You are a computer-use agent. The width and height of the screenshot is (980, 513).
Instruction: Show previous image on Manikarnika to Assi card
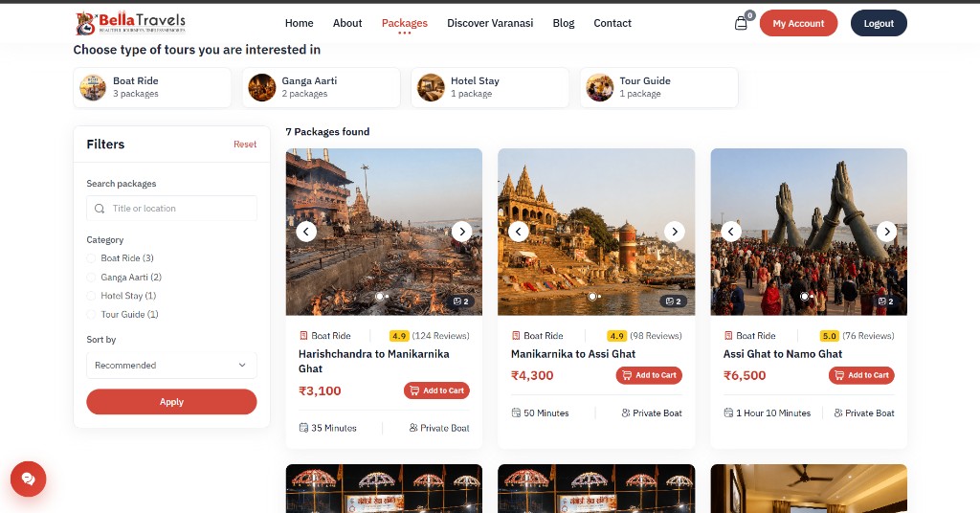click(518, 232)
